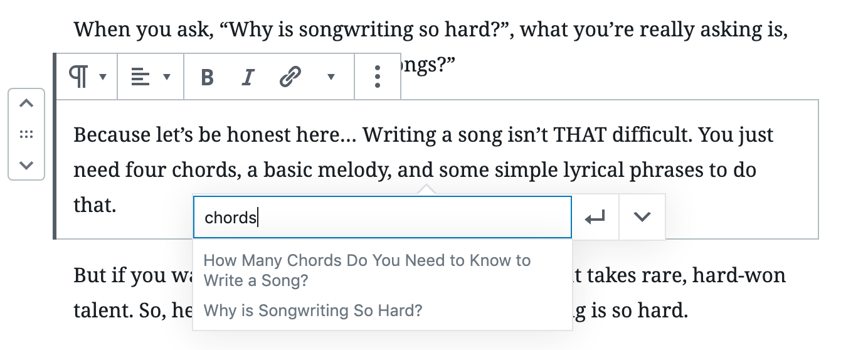Click the link search field containing "chords"
The height and width of the screenshot is (350, 868).
(383, 217)
